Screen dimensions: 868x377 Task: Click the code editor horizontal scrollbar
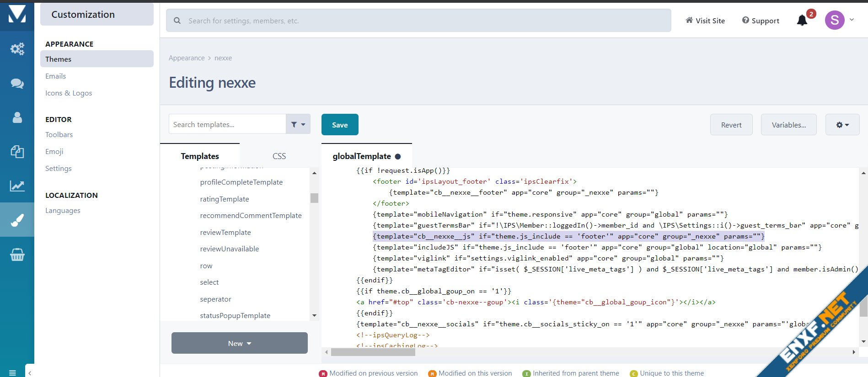[x=373, y=352]
